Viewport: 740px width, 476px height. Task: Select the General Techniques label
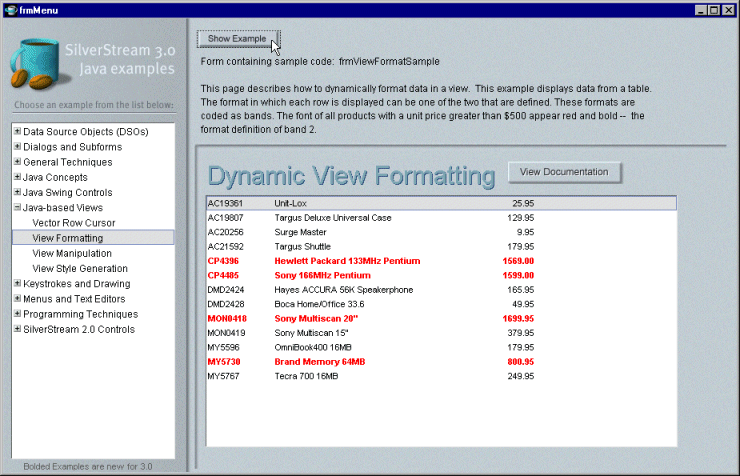tap(68, 162)
